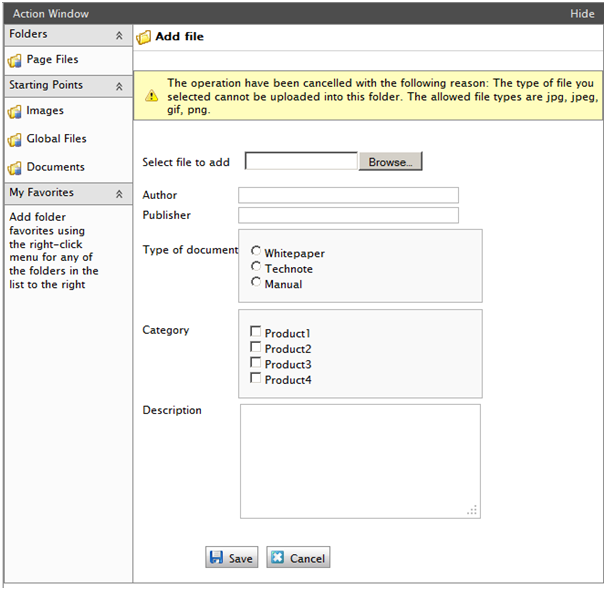Check the Product1 category checkbox

pyautogui.click(x=256, y=332)
